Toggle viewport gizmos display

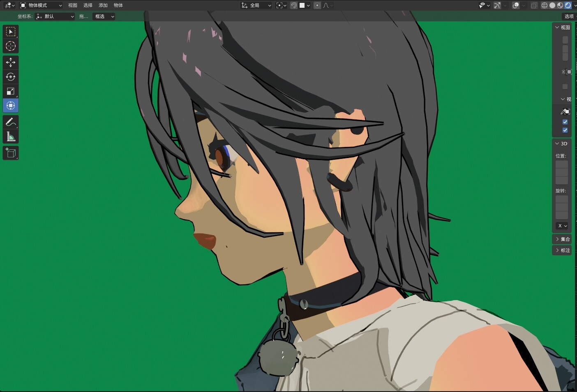tap(497, 5)
